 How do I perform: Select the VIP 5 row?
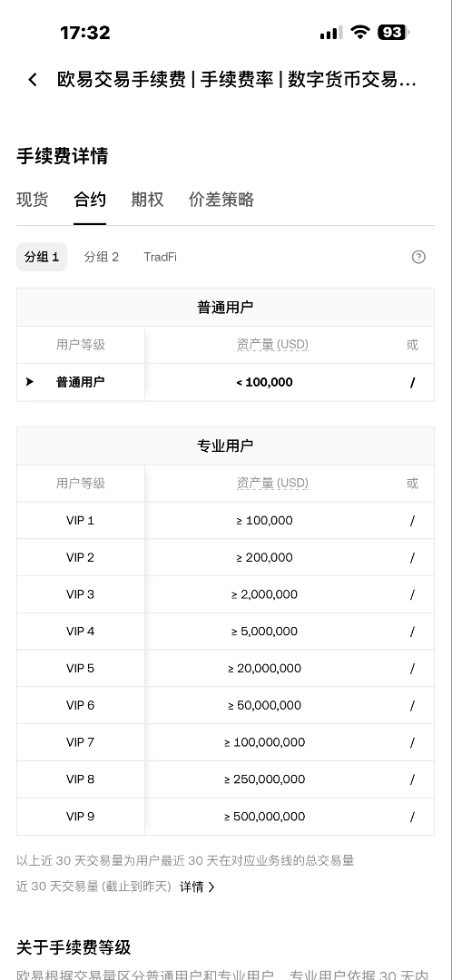pyautogui.click(x=225, y=668)
